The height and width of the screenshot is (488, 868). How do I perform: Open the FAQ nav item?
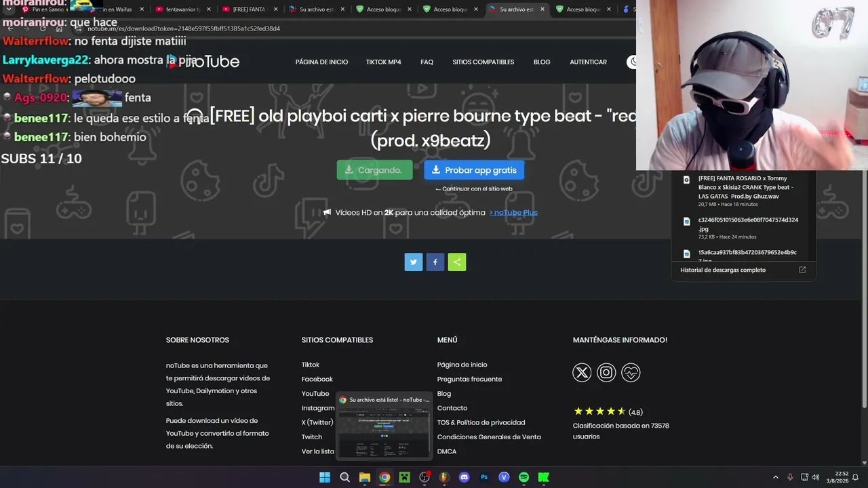tap(427, 62)
